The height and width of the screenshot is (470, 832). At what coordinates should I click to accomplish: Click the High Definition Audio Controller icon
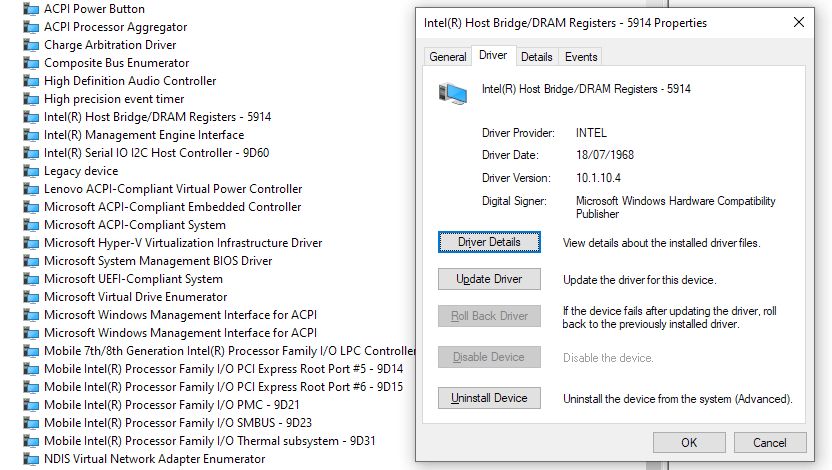coord(32,81)
